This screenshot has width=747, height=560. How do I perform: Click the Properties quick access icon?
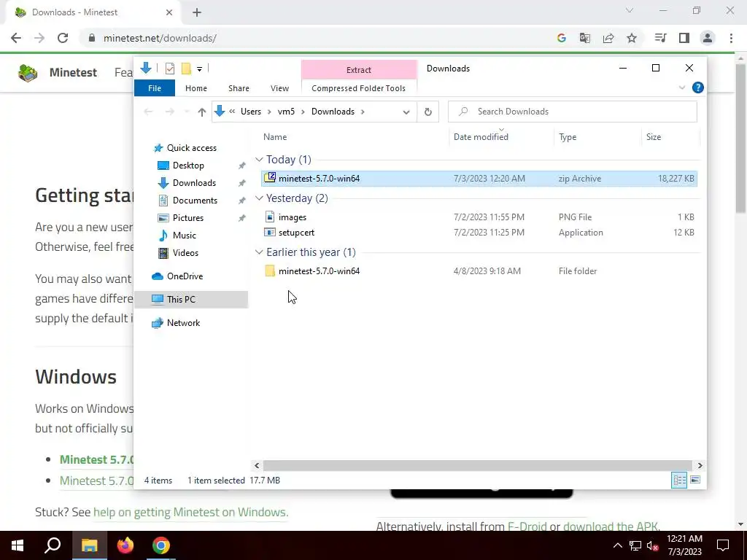[169, 69]
